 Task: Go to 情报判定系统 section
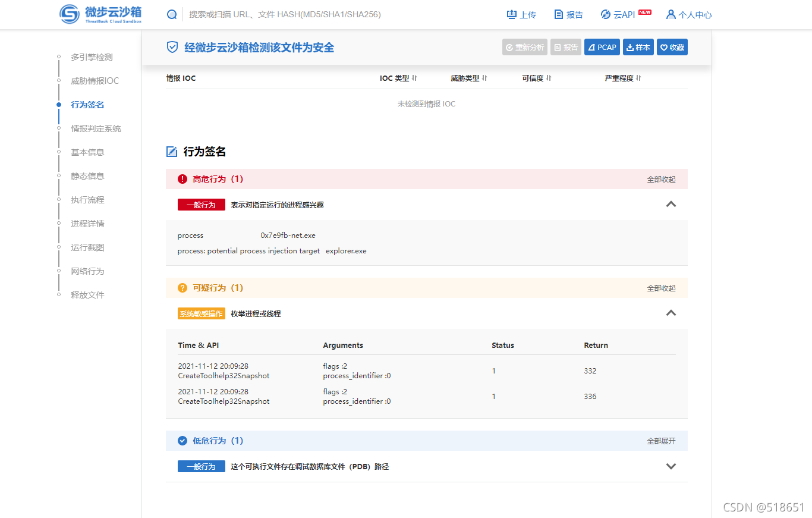click(96, 128)
